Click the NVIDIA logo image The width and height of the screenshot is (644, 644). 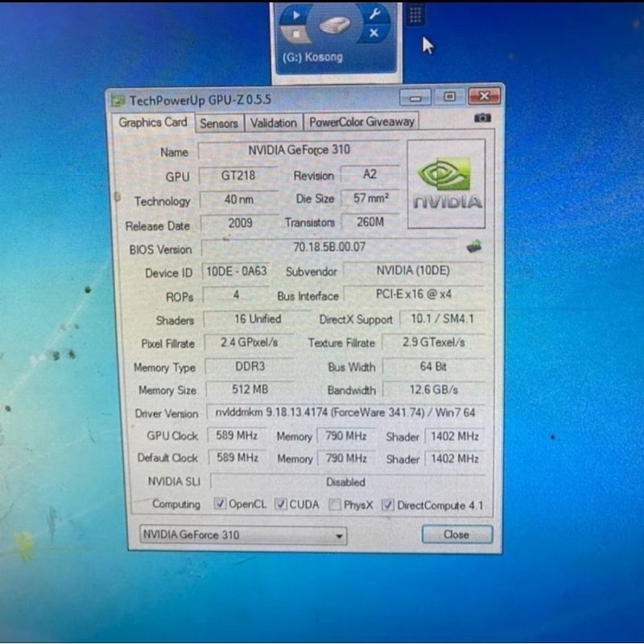tap(447, 184)
